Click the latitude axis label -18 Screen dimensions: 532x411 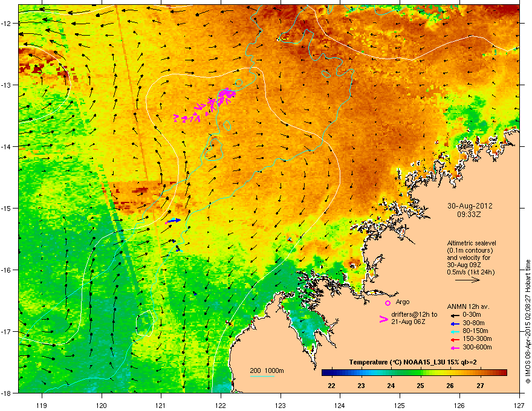tap(7, 393)
